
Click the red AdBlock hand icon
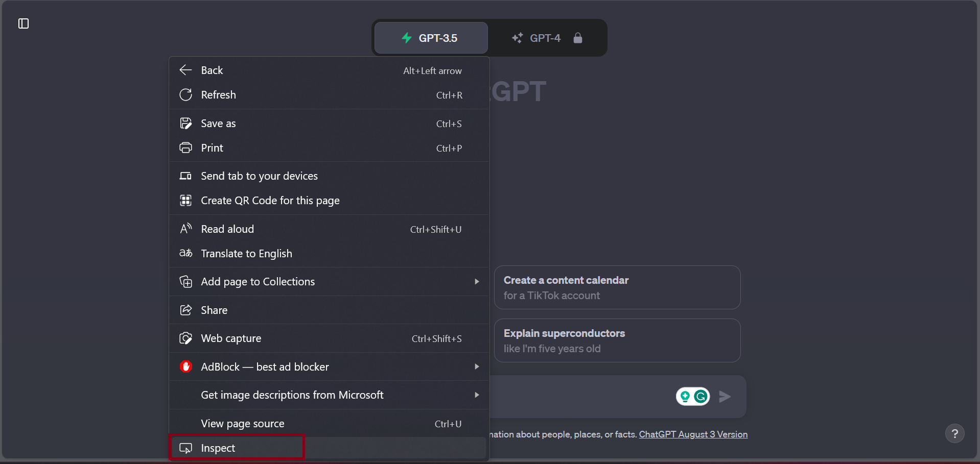(185, 367)
